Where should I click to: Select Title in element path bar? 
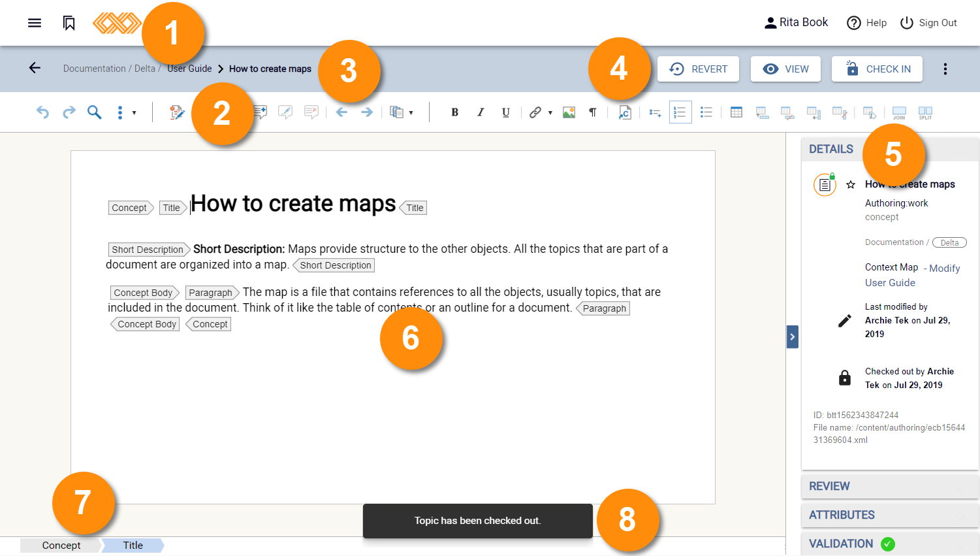(133, 546)
